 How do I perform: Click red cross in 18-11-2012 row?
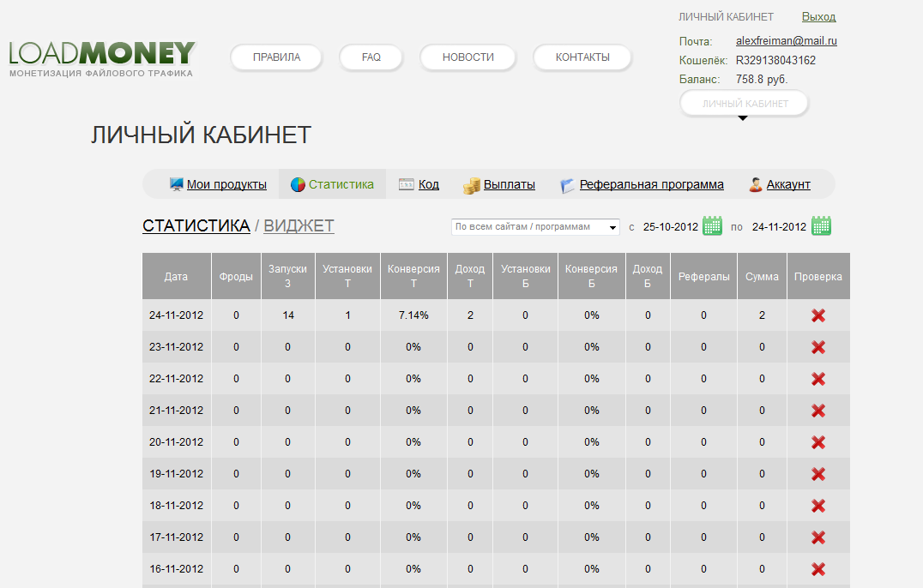[x=818, y=507]
